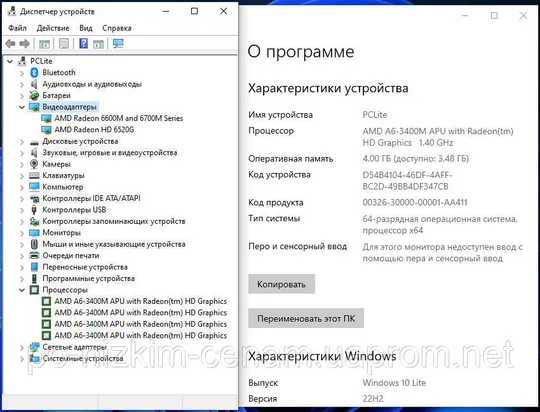
Task: Click the Дисковые устройства drive icon
Action: [34, 142]
